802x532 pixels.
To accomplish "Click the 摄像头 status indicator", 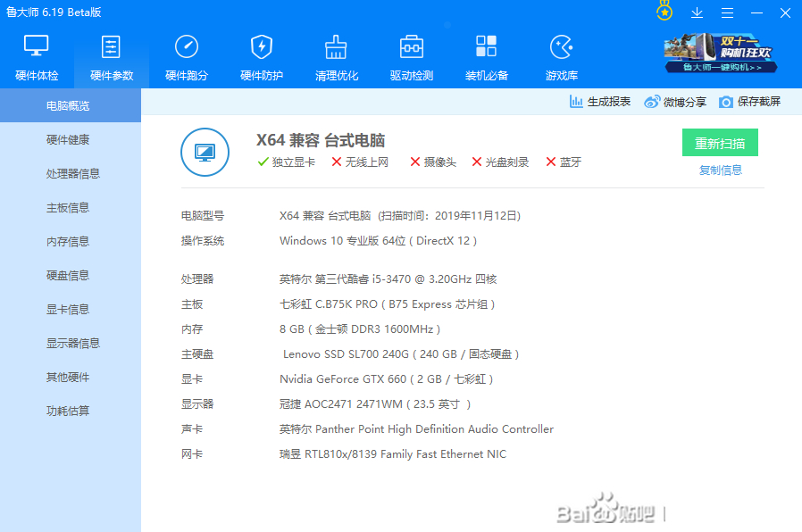I will tap(433, 162).
